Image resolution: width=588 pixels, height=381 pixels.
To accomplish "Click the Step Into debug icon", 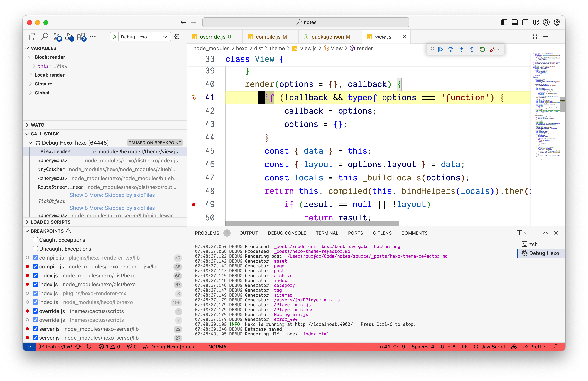I will coord(461,49).
